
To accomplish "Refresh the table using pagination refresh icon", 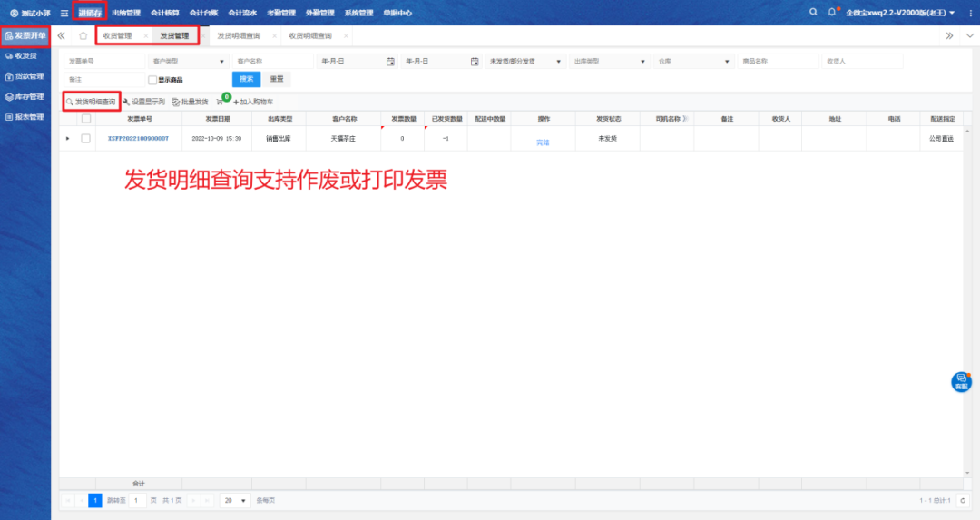I will coord(963,500).
